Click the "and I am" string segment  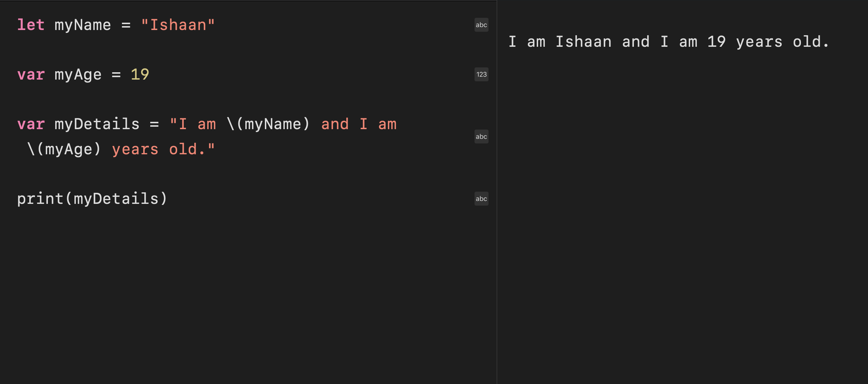[359, 124]
